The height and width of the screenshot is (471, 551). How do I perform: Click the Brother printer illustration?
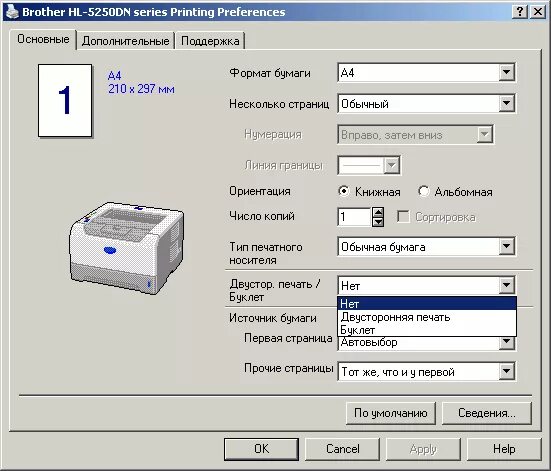coord(126,247)
